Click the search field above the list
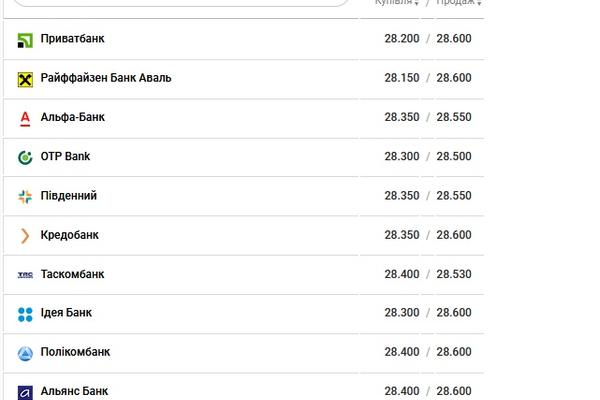Viewport: 600px width, 400px height. [181, 2]
